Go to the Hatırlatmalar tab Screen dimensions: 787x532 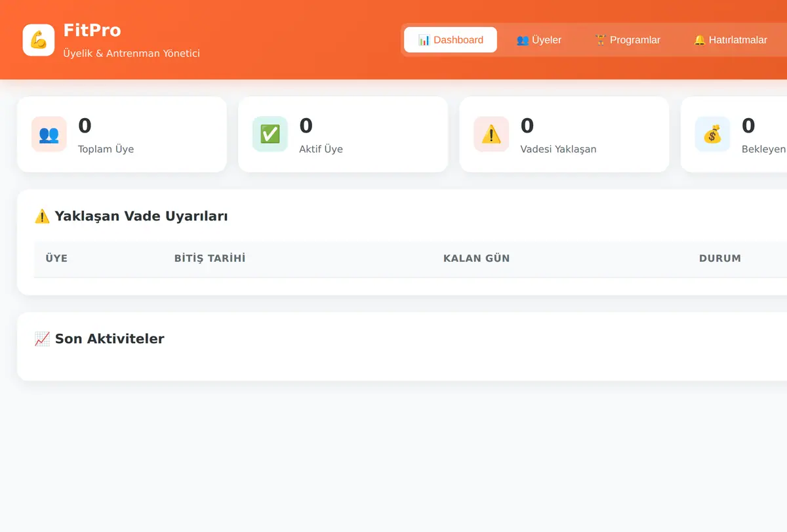coord(731,40)
